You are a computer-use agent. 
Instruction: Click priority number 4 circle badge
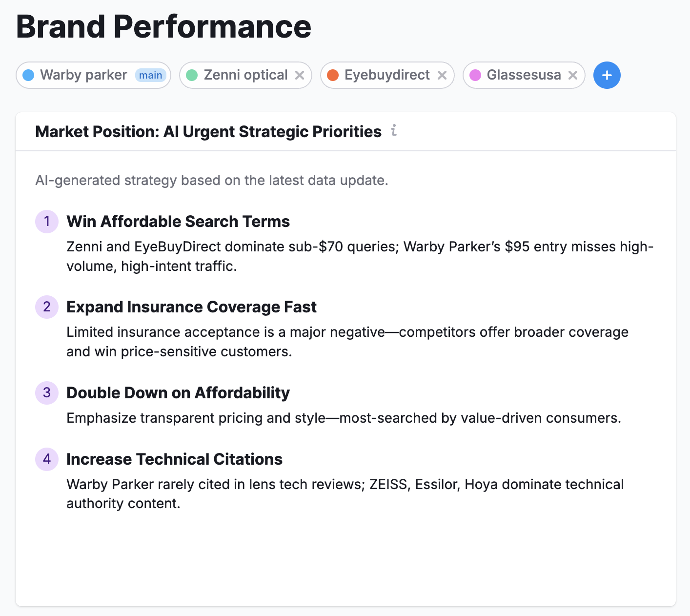pyautogui.click(x=47, y=459)
